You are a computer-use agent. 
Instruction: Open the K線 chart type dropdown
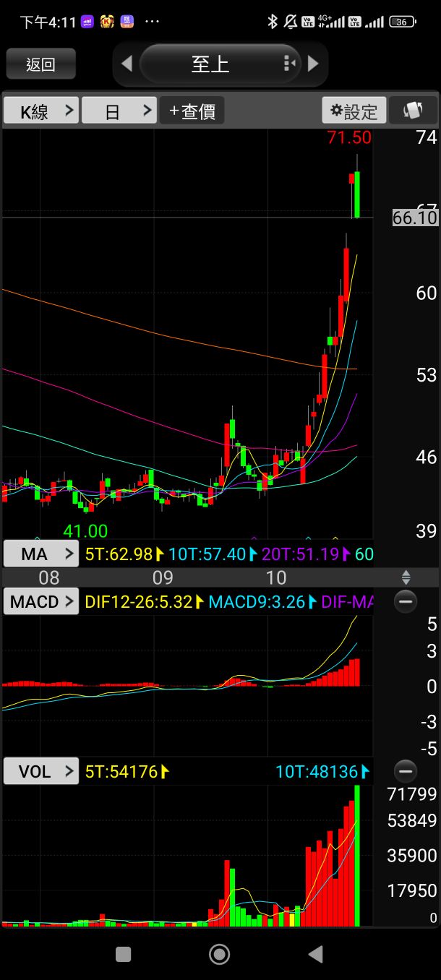(x=40, y=111)
